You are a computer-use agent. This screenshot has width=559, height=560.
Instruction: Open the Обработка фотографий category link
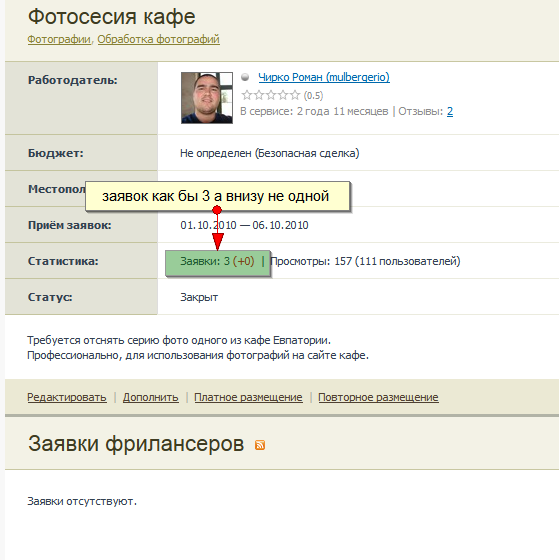159,39
